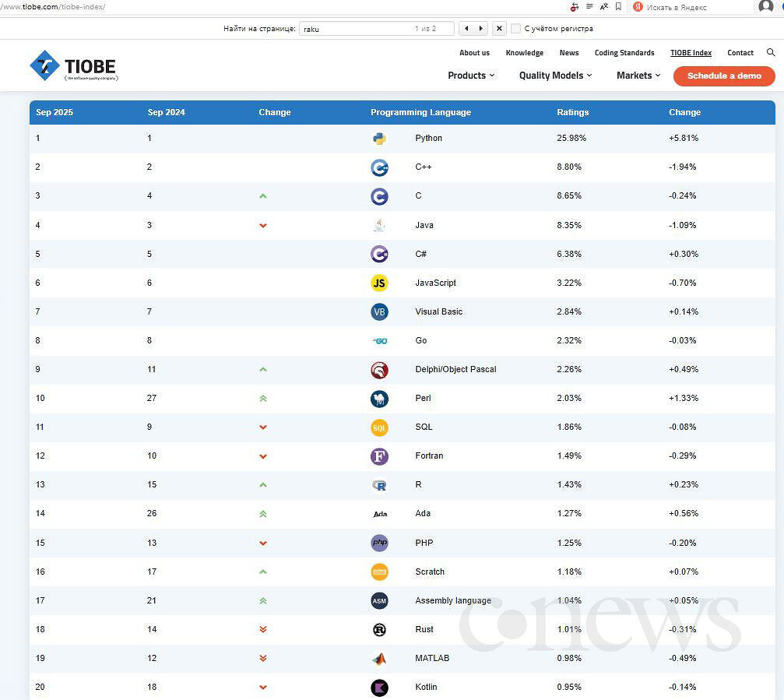This screenshot has width=784, height=700.
Task: Click the PHP logo icon
Action: [379, 543]
